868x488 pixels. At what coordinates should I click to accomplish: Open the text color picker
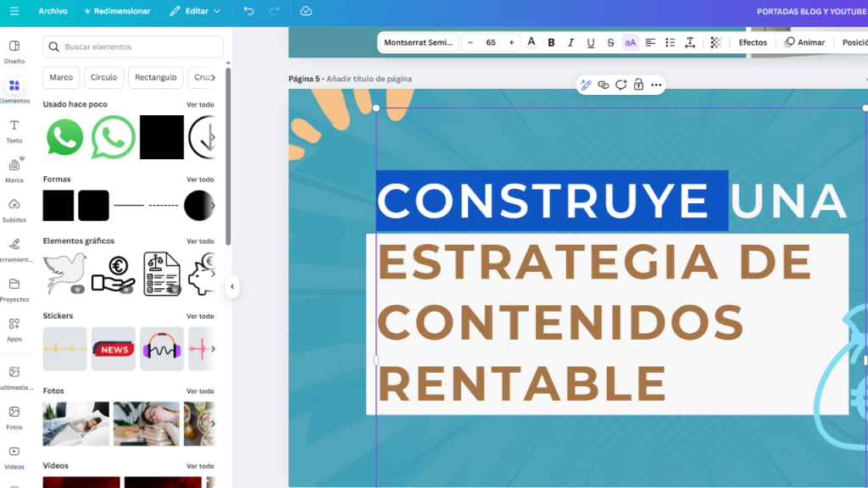(x=531, y=42)
